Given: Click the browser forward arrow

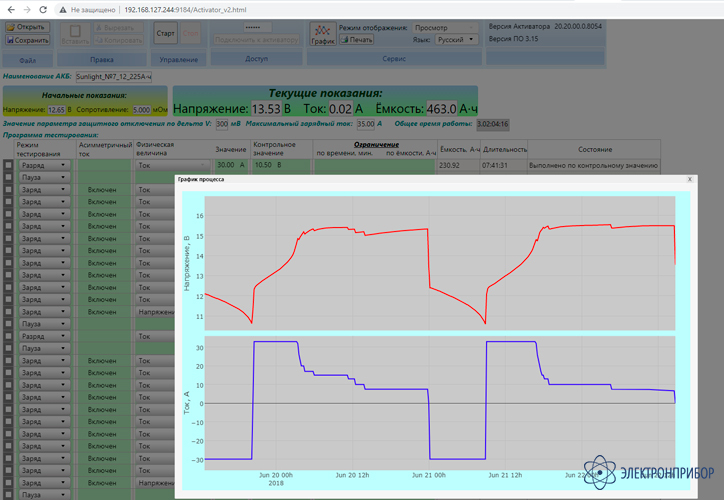Looking at the screenshot, I should (26, 8).
